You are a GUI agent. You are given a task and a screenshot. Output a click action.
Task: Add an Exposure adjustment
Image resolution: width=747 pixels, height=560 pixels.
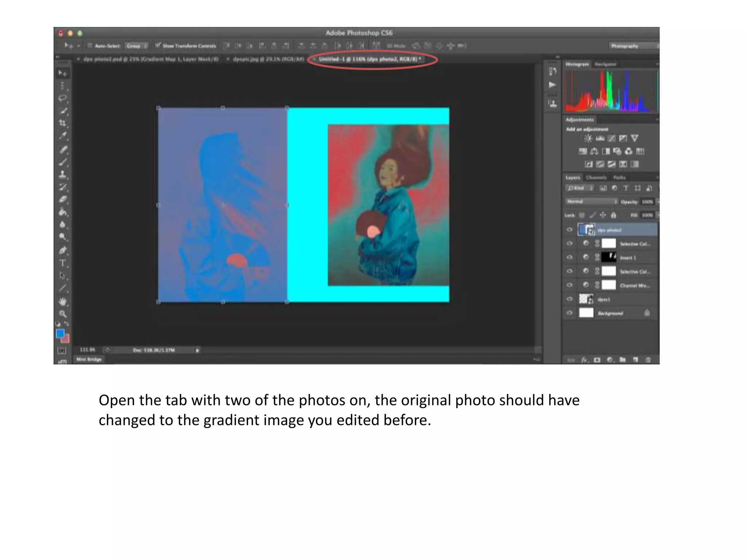point(623,138)
